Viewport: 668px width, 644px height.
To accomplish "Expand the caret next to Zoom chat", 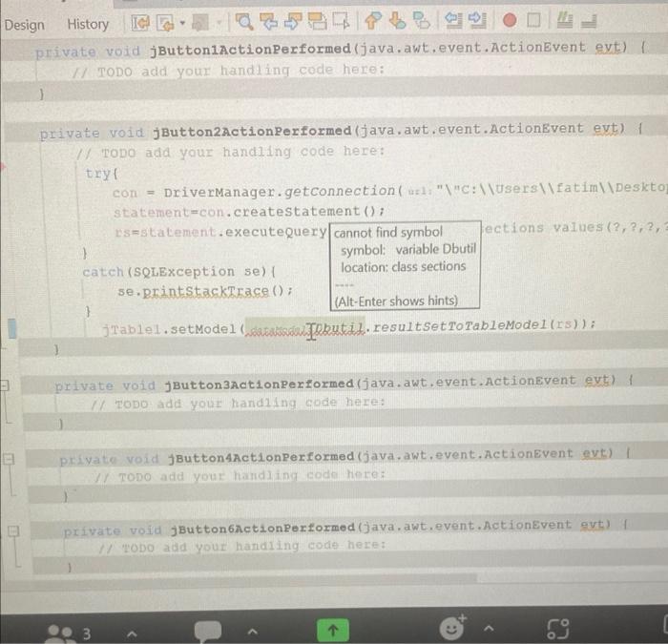I will click(253, 632).
